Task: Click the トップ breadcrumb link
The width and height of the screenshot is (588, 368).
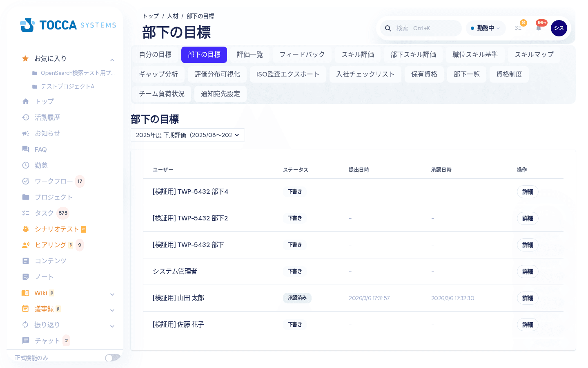Action: tap(151, 16)
